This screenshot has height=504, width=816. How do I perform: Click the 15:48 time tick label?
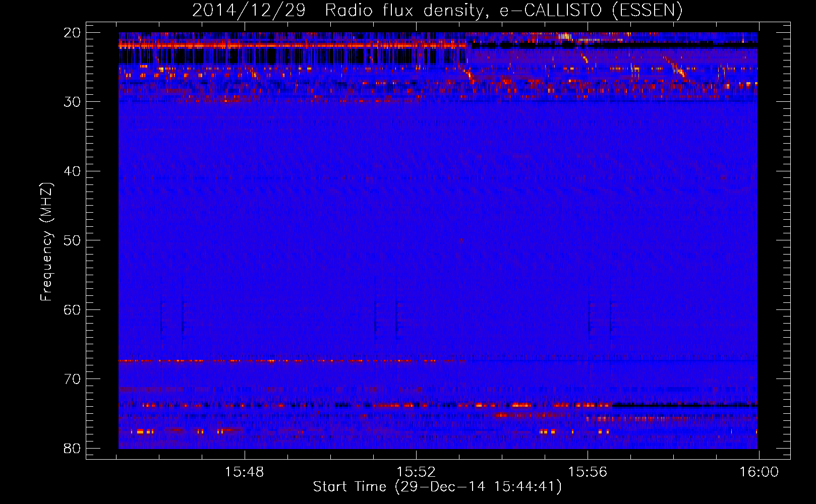click(x=245, y=472)
